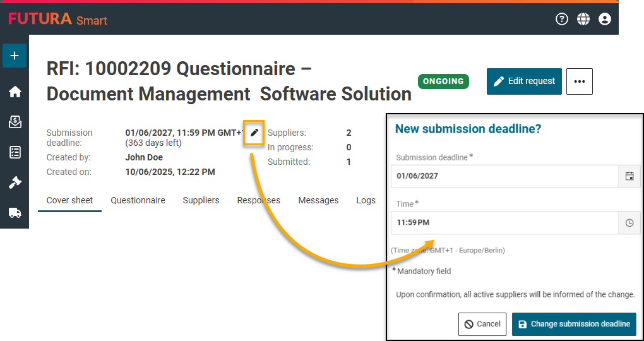Cancel the new deadline dialog

pos(482,324)
